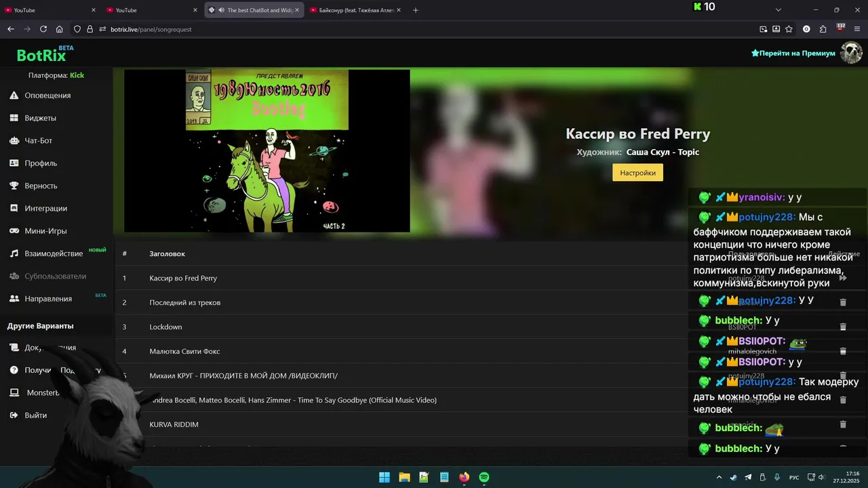
Task: Click picture-in-picture icon in address bar
Action: pos(764,29)
